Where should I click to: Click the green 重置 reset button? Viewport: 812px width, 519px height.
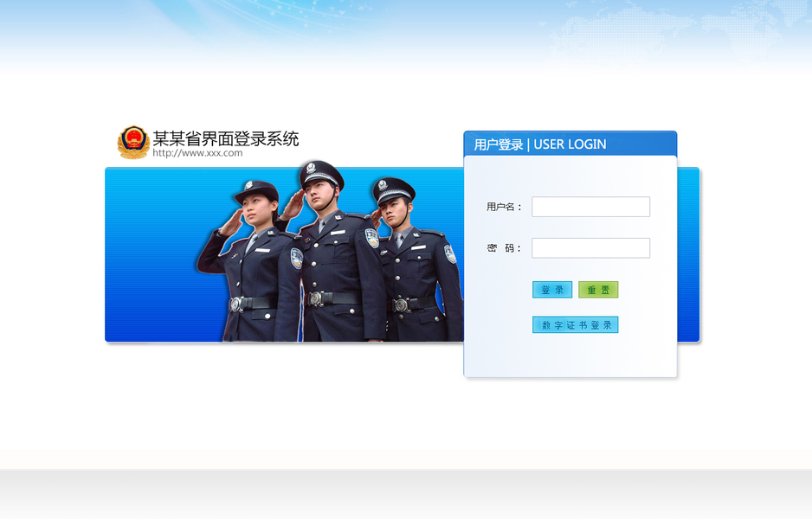[x=598, y=290]
